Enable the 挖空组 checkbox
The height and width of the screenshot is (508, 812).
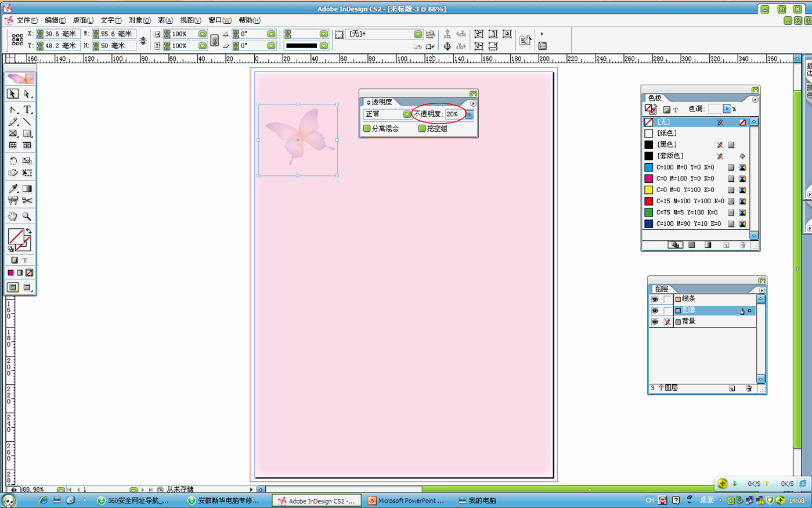coord(422,128)
